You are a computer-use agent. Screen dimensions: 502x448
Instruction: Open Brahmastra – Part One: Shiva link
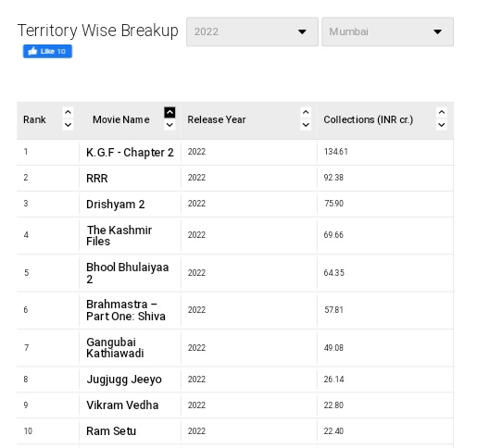[126, 310]
